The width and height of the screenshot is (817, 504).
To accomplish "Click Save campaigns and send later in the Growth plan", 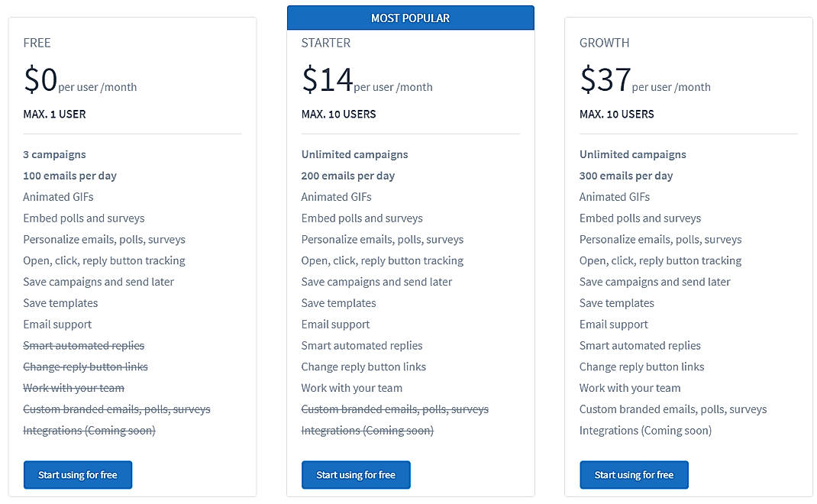I will coord(655,282).
